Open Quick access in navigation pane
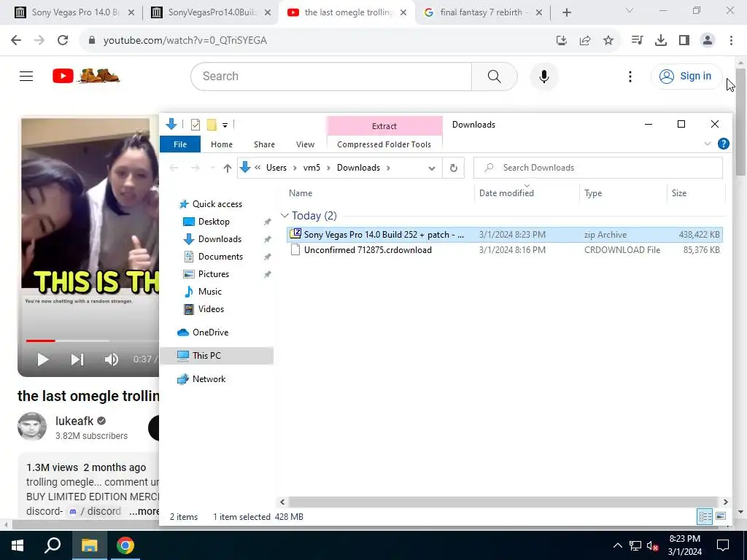Screen dimensions: 747x560 coord(217,204)
